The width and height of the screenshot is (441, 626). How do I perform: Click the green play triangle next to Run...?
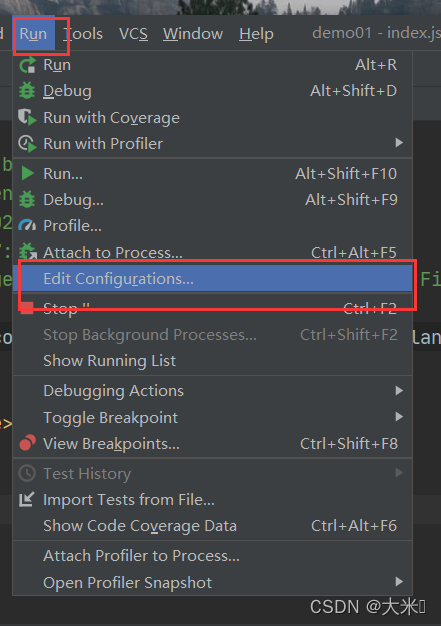[28, 174]
